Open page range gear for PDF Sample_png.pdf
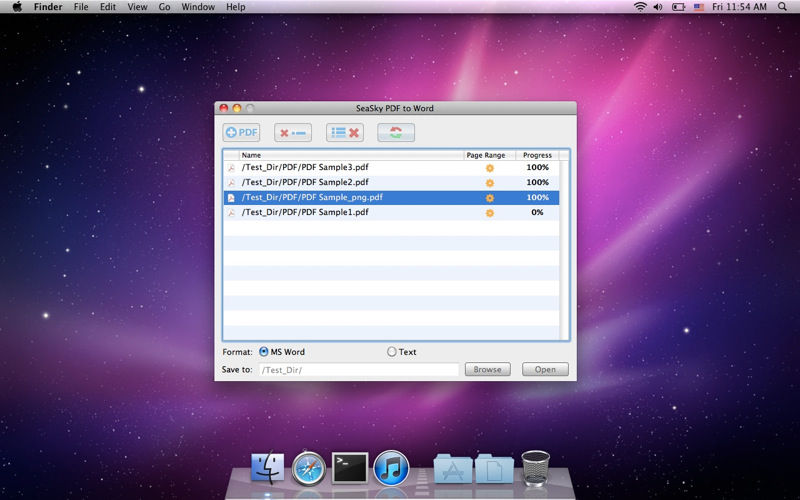The height and width of the screenshot is (500, 800). [490, 198]
